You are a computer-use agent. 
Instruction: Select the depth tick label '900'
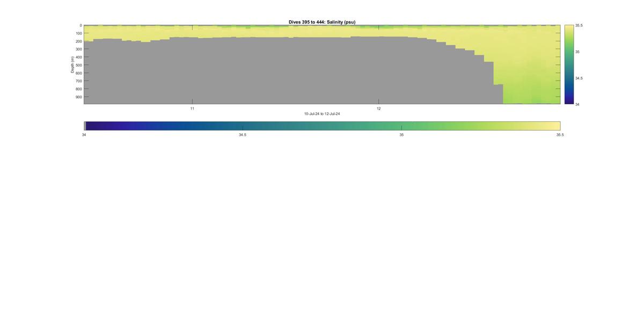tap(78, 97)
